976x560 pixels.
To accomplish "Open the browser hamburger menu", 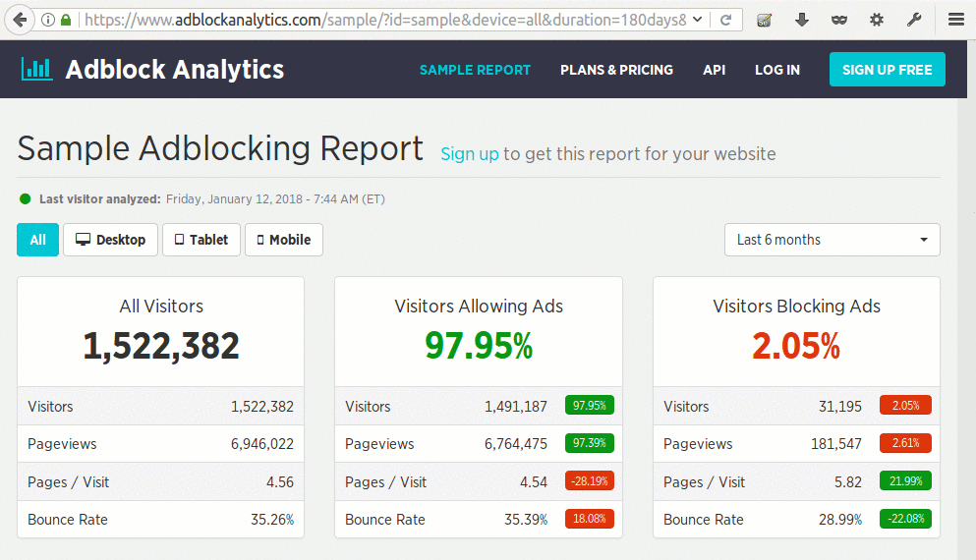I will click(956, 20).
